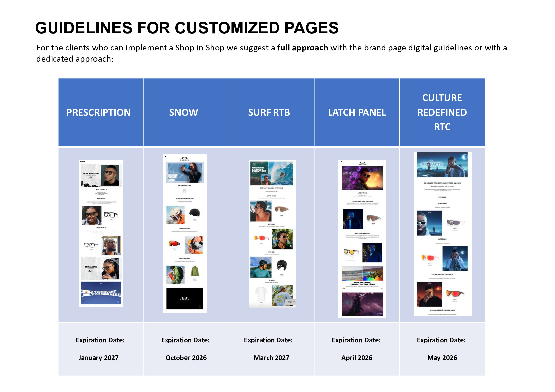Open the Culture Redefined RTC preview thumbnail
The image size is (555, 392).
click(x=443, y=234)
